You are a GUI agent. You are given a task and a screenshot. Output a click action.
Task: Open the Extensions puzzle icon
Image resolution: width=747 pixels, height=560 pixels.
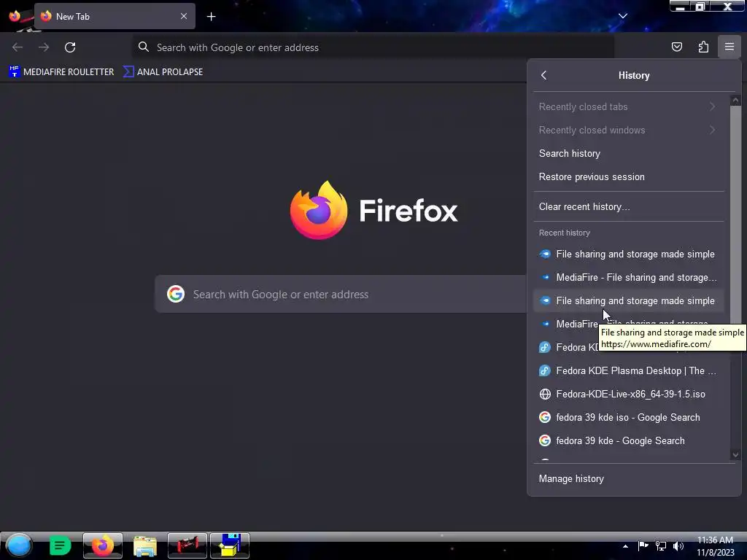point(703,47)
